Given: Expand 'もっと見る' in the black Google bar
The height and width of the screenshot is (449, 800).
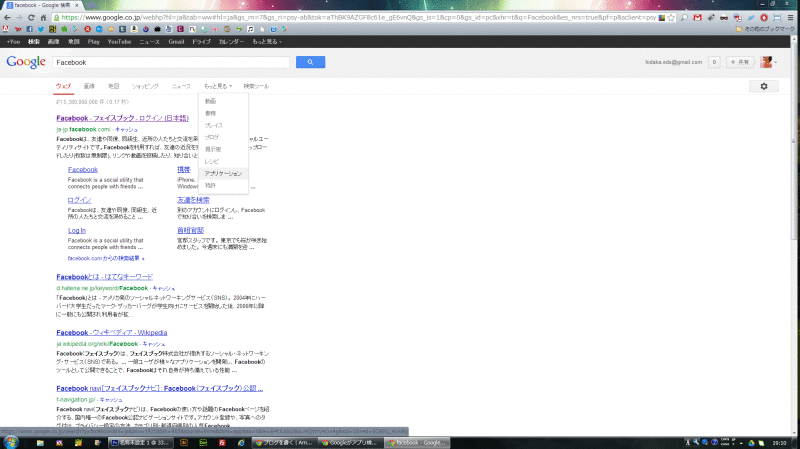Looking at the screenshot, I should pos(267,41).
